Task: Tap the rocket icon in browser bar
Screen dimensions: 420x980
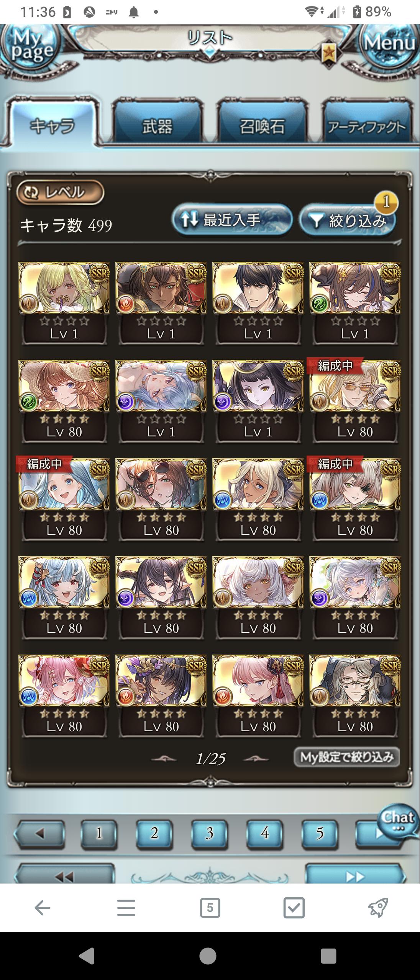Action: coord(378,907)
